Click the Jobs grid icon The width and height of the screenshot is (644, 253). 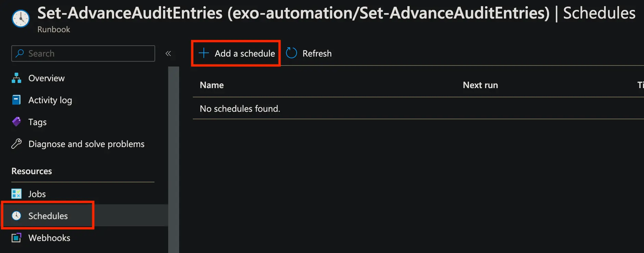(x=16, y=194)
